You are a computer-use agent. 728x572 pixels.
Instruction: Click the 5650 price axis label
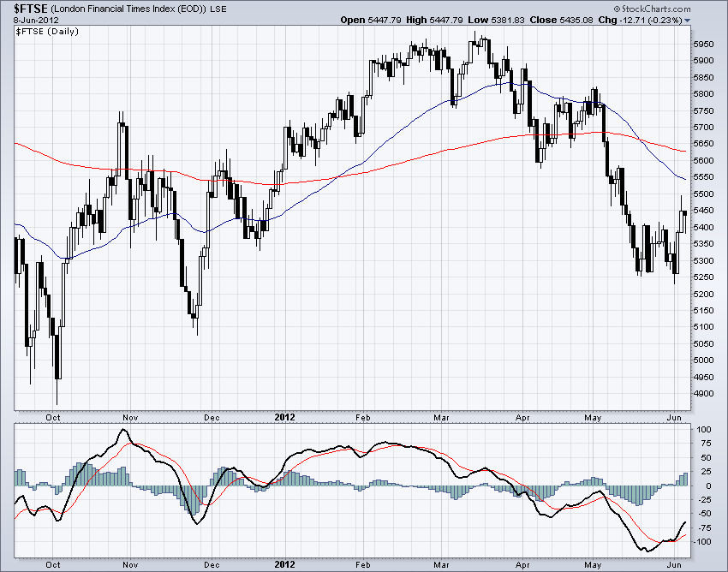click(703, 144)
